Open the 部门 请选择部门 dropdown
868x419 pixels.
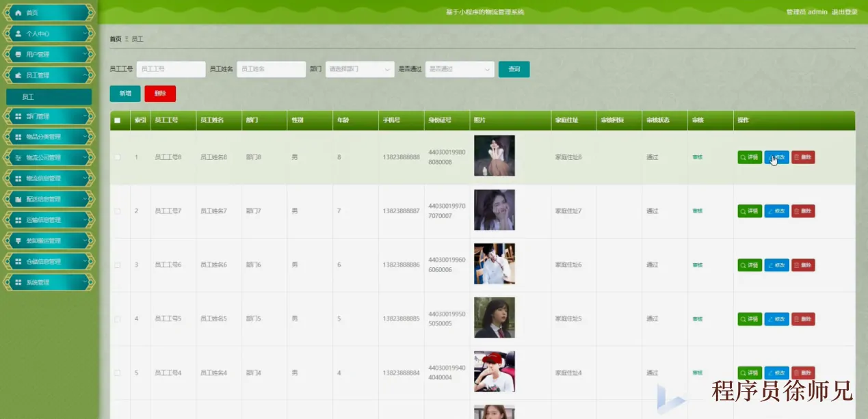(x=360, y=69)
